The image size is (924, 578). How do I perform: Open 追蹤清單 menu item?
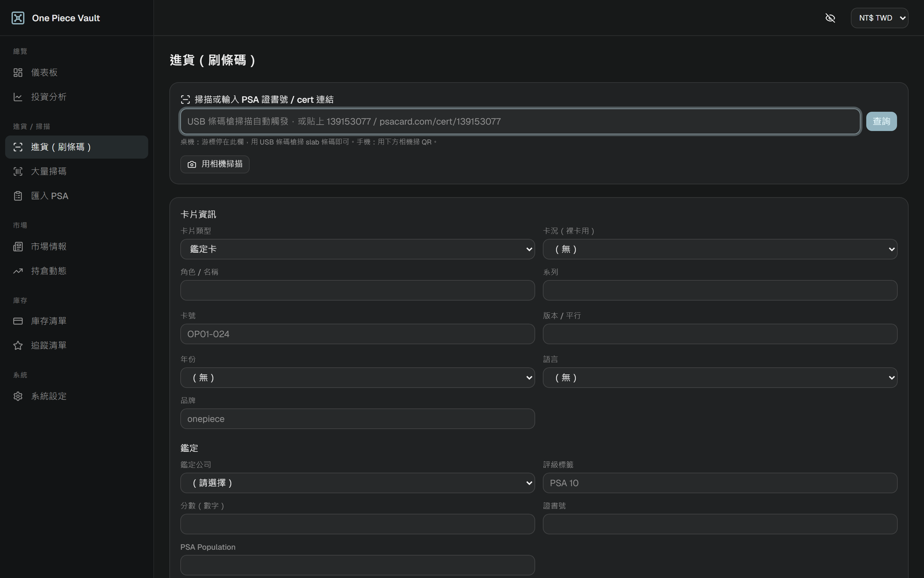point(77,346)
